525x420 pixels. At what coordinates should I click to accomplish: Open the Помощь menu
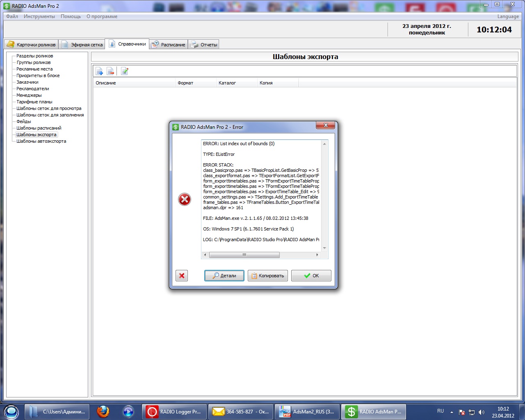click(x=71, y=16)
